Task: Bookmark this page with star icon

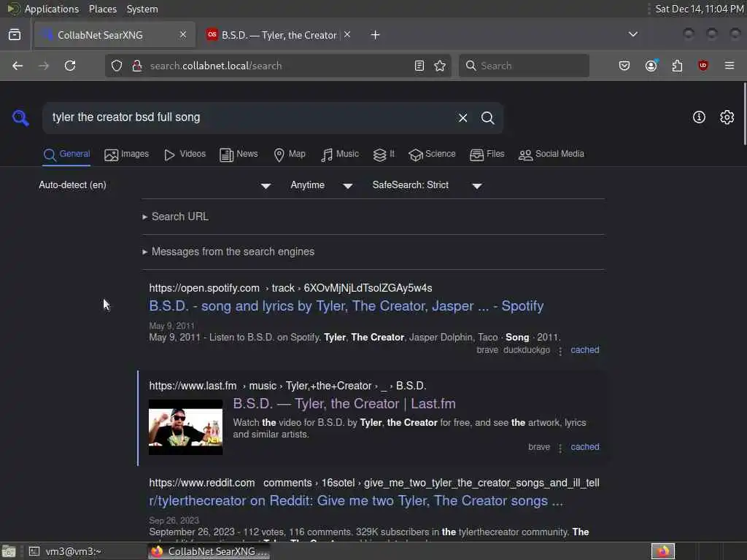Action: 440,66
